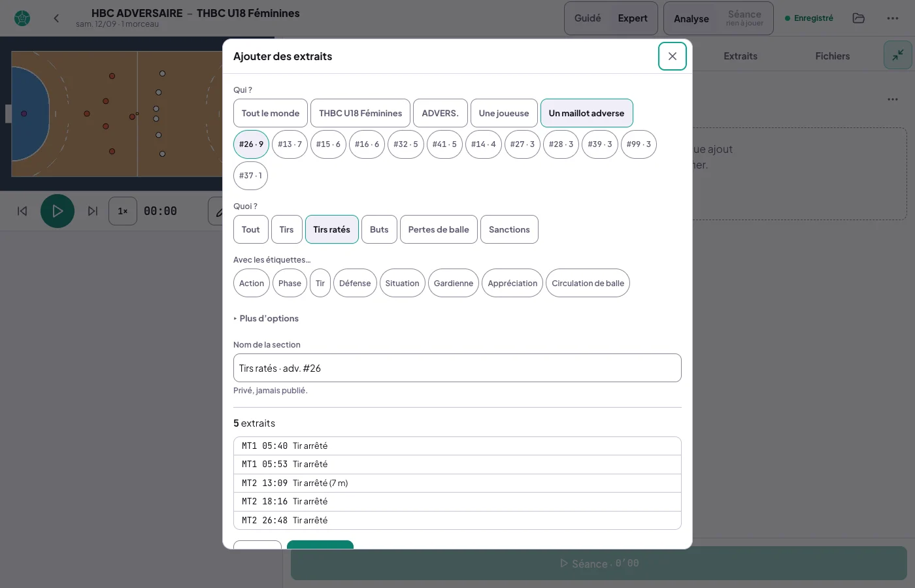Open the Gardienne tag selector
This screenshot has width=915, height=588.
454,283
